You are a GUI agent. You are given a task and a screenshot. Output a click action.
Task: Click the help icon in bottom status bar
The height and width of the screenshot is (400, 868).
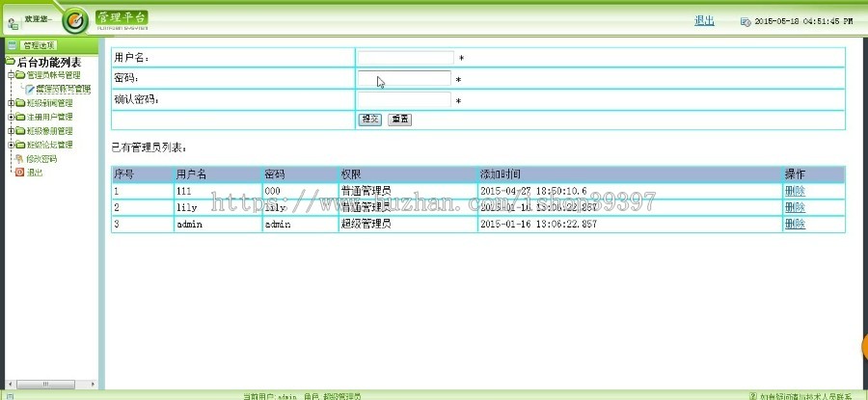point(752,396)
